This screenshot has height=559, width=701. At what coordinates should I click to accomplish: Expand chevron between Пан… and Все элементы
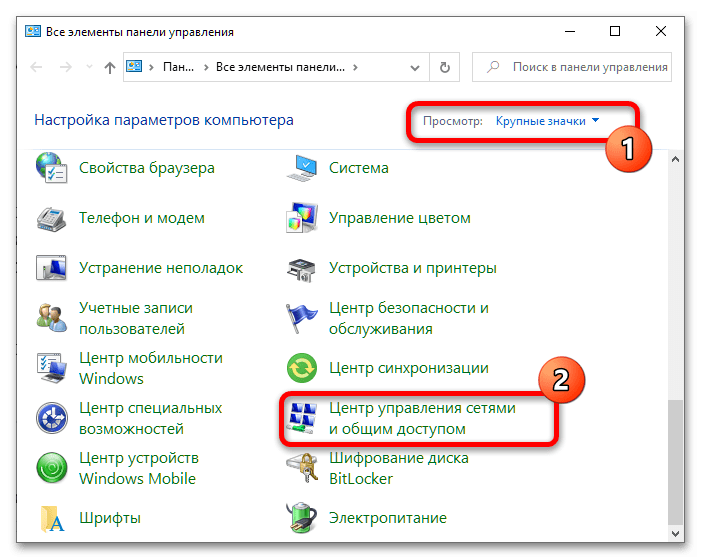coord(206,67)
